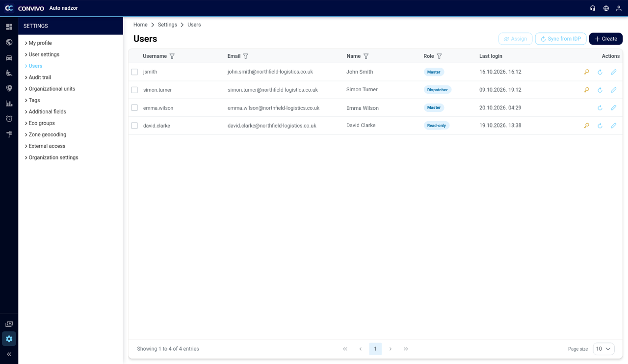Collapse the sidebar with double-chevron icon
The image size is (628, 364).
tap(9, 354)
